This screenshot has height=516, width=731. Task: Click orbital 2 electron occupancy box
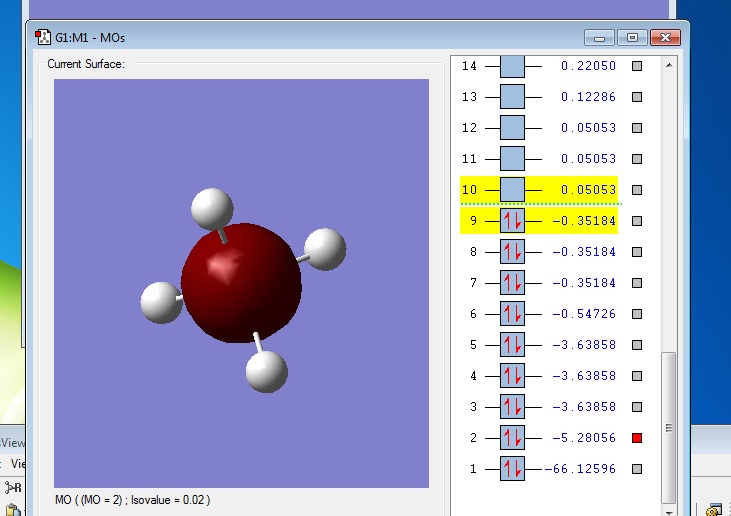point(512,438)
